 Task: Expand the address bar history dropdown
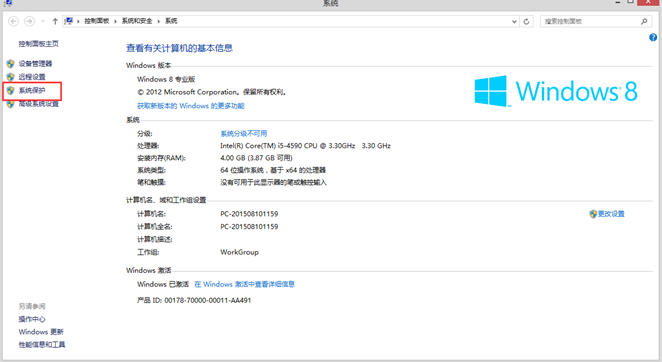(514, 21)
